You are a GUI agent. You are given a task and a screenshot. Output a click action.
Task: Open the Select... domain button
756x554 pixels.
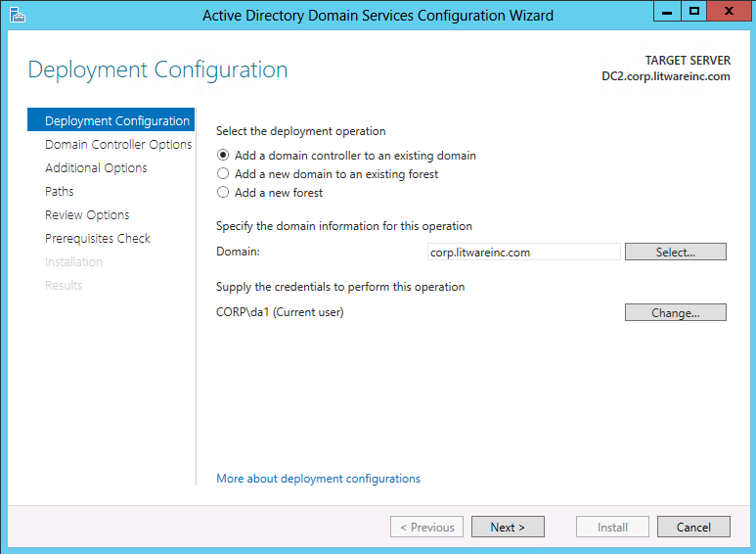(x=676, y=252)
